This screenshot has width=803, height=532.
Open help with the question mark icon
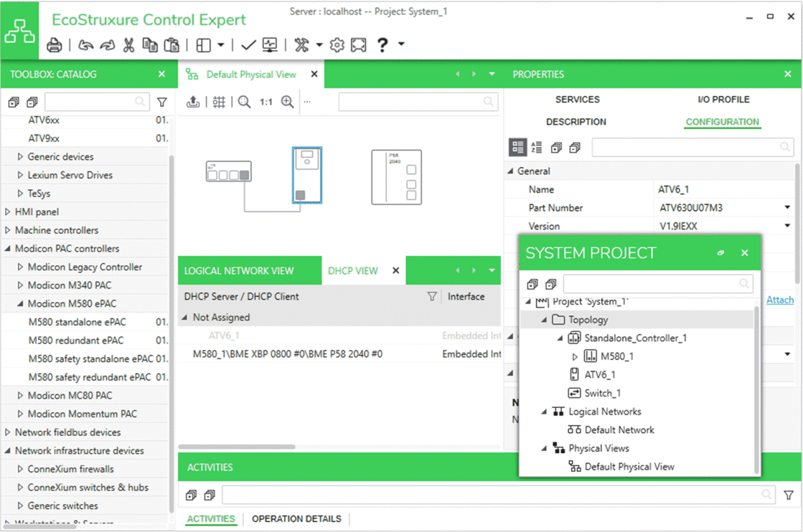click(x=382, y=45)
